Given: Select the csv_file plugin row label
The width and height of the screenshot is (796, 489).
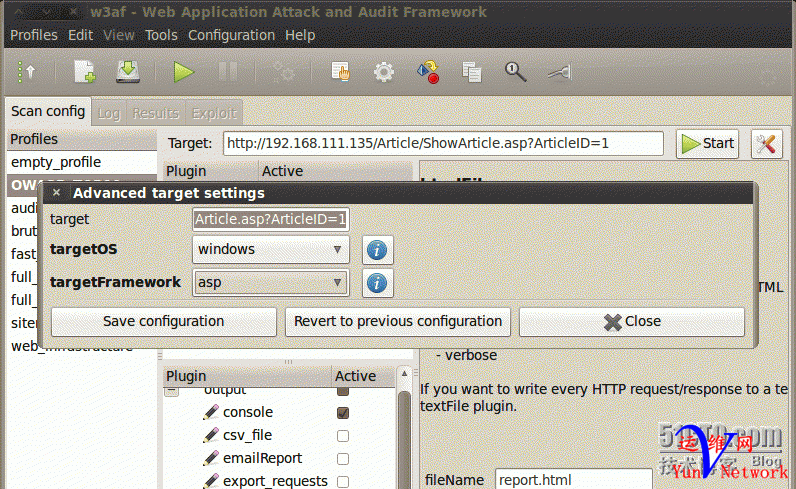Looking at the screenshot, I should 247,435.
